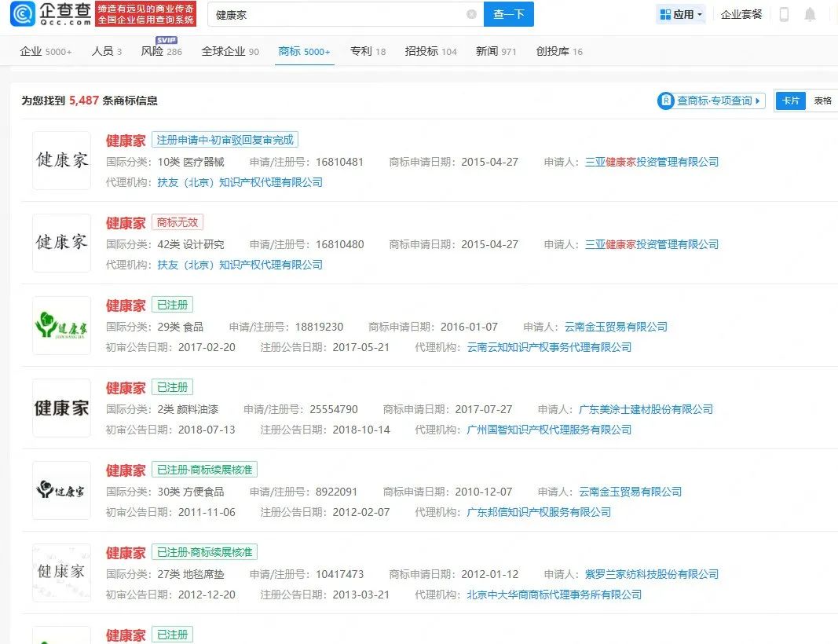Screen dimensions: 838x644
Task: Open applicant 三亚健康家投资管理有限公司 in 16810480 row
Action: (x=652, y=244)
